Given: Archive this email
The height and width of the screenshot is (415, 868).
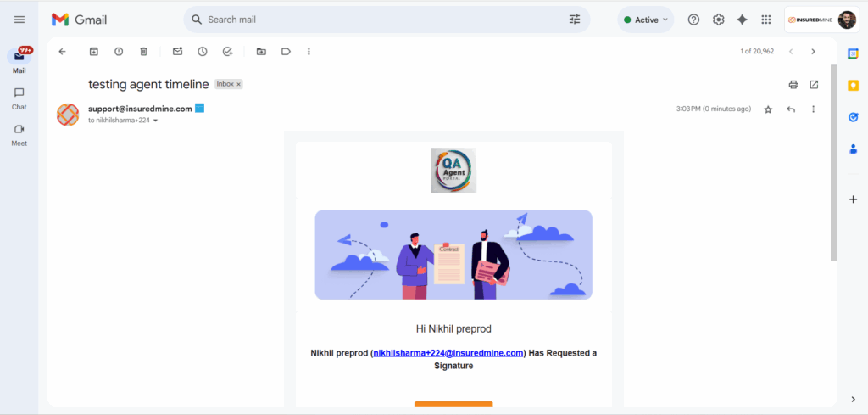Looking at the screenshot, I should [94, 52].
